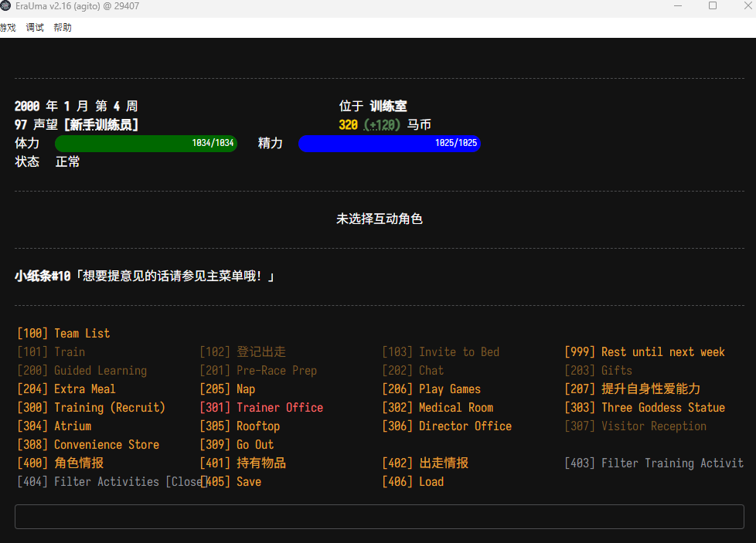756x543 pixels.
Task: Go to [302] Medical Room
Action: [438, 408]
